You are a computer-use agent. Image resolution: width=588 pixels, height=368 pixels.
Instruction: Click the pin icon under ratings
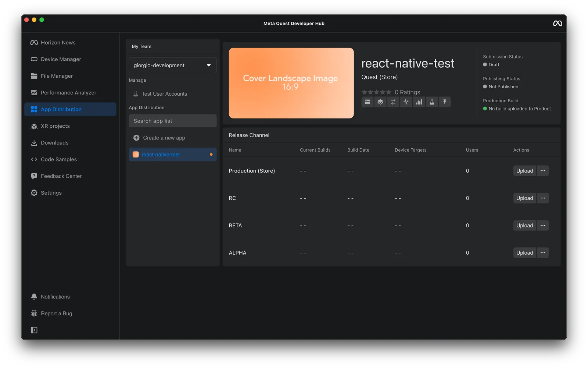445,102
